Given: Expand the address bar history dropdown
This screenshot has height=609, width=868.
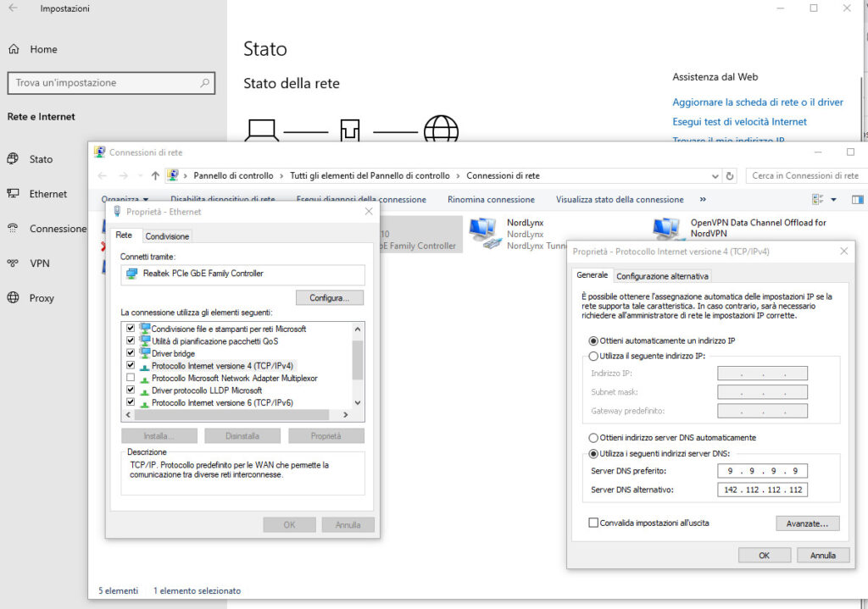Looking at the screenshot, I should (x=716, y=176).
